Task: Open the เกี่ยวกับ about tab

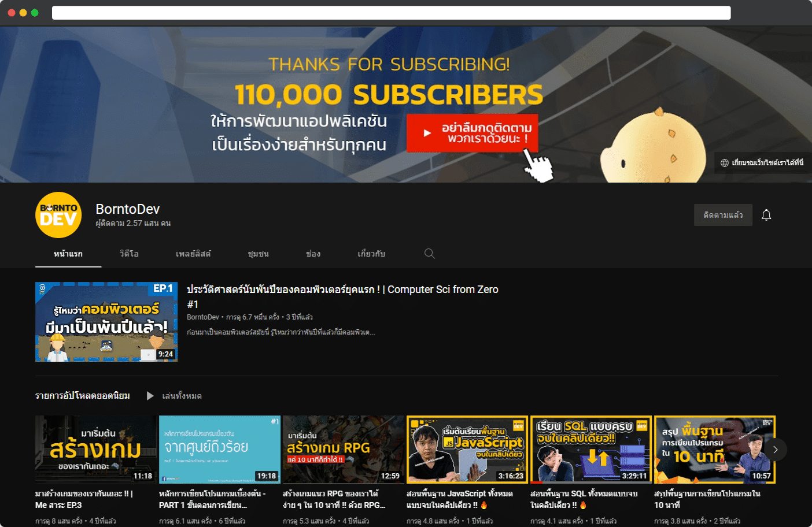Action: 371,254
